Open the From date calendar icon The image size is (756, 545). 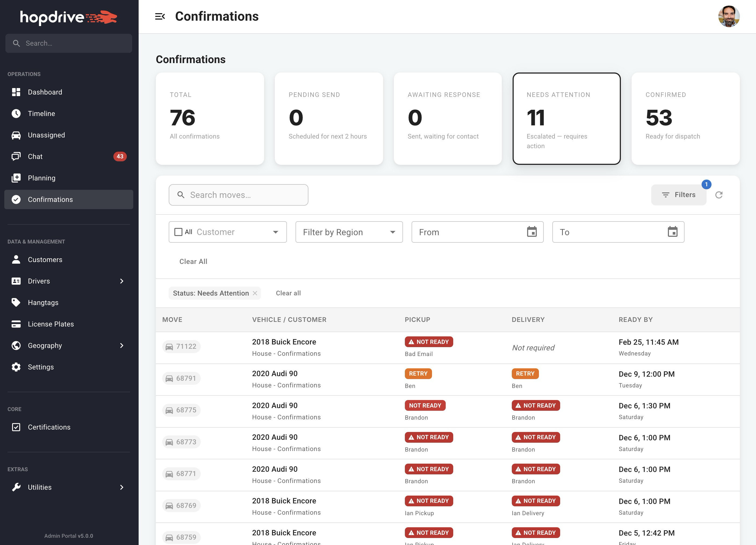coord(532,232)
